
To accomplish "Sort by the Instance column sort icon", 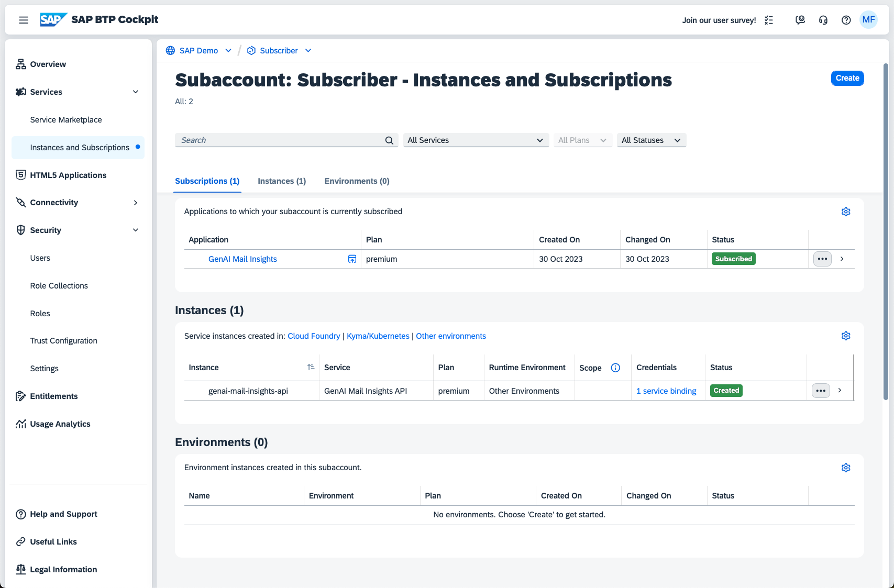I will pyautogui.click(x=311, y=367).
